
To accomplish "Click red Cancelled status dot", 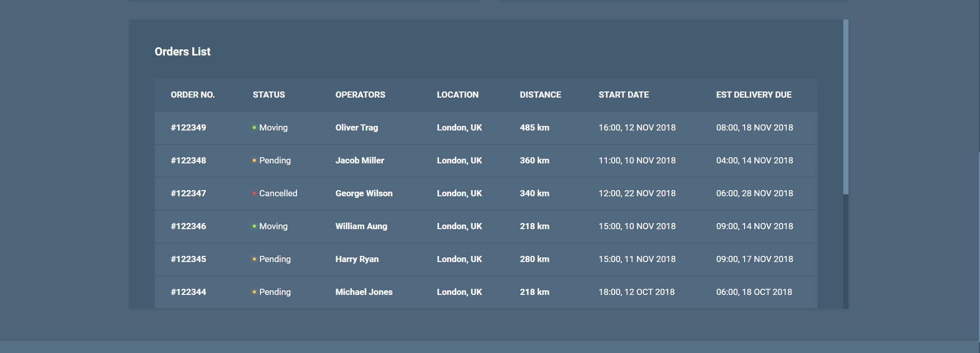I will coord(254,193).
